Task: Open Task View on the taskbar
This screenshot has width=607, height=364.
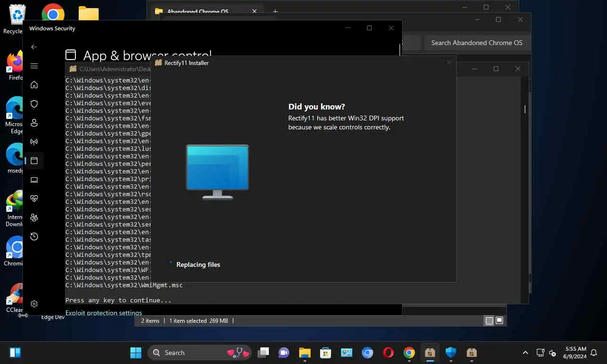Action: pos(263,353)
